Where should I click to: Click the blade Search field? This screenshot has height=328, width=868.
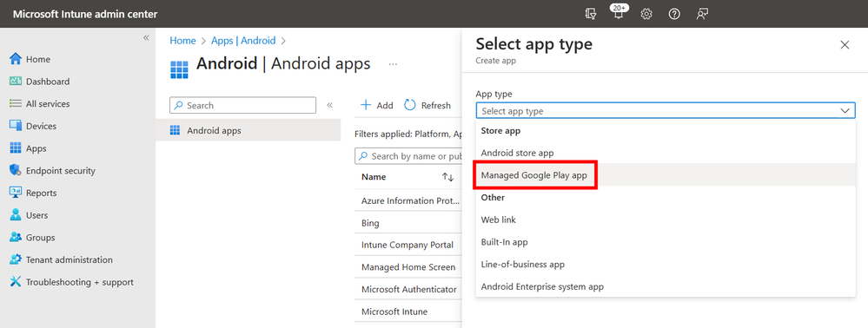[x=242, y=105]
